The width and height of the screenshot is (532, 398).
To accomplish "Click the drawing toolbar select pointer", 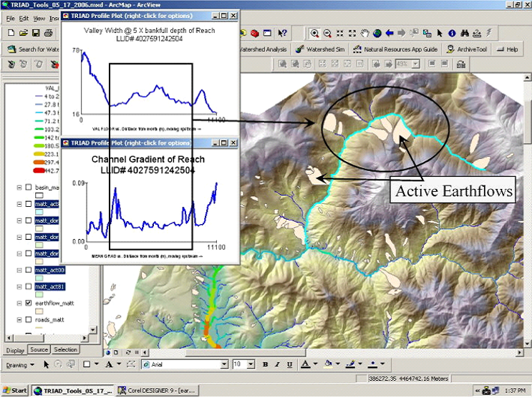I will click(x=46, y=364).
